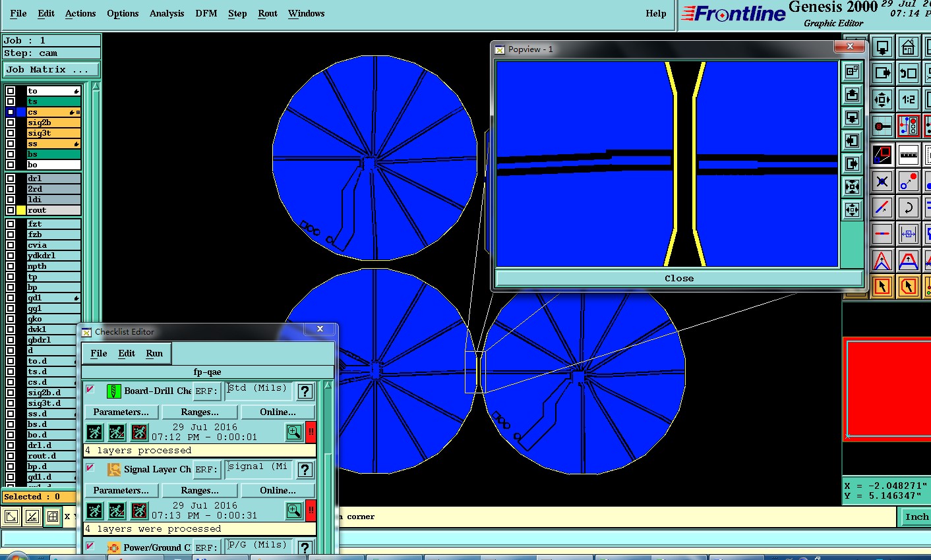Click Online button for Board-Drill check
Viewport: 931px width, 560px height.
coord(278,412)
